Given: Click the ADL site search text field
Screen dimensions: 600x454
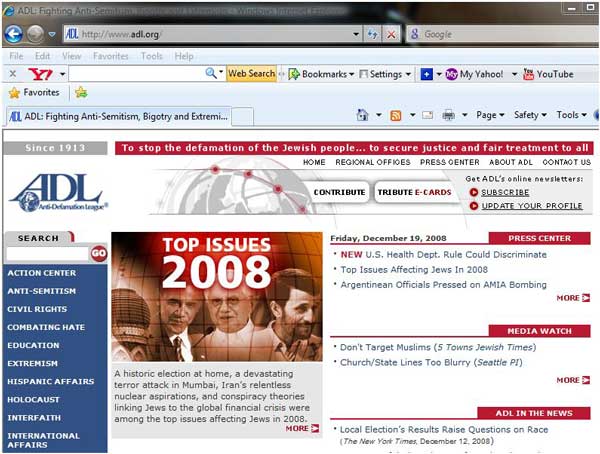Looking at the screenshot, I should coord(47,254).
